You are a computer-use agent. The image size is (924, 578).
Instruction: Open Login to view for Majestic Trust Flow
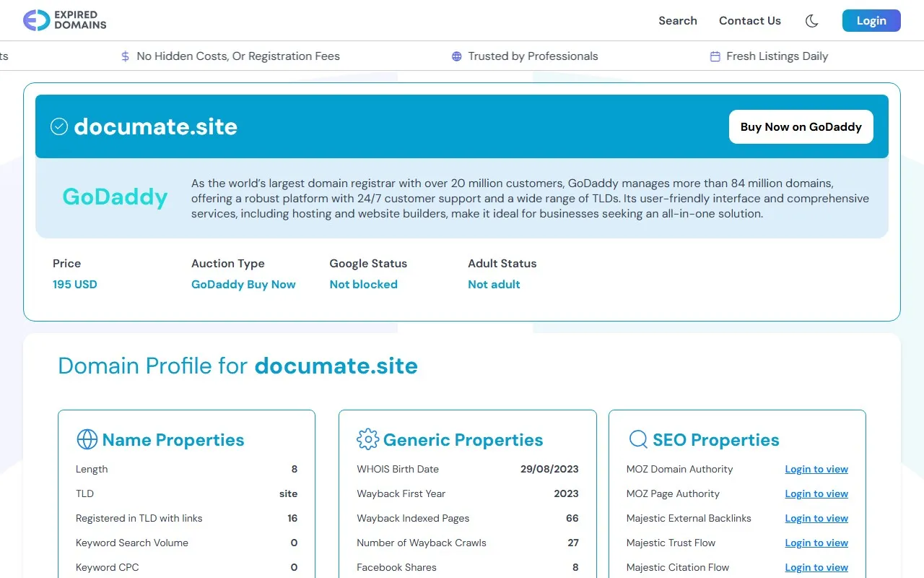pyautogui.click(x=816, y=543)
